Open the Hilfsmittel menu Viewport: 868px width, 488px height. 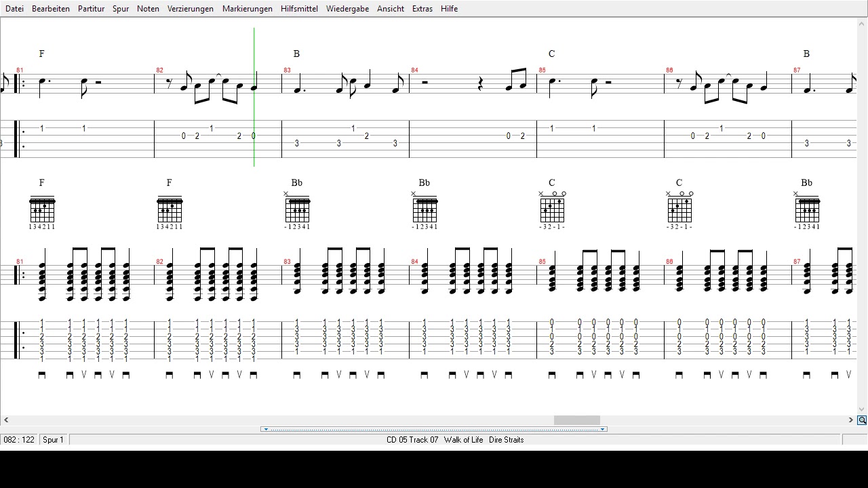point(299,9)
